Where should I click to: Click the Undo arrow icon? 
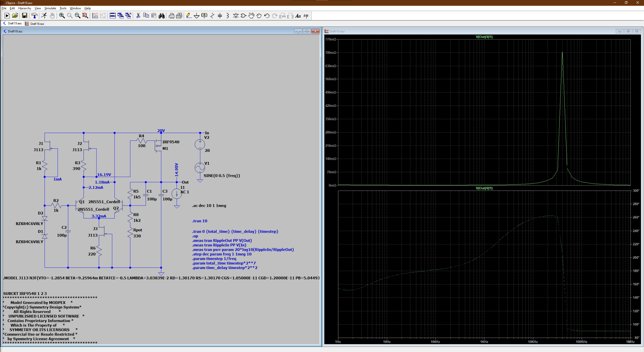click(267, 16)
